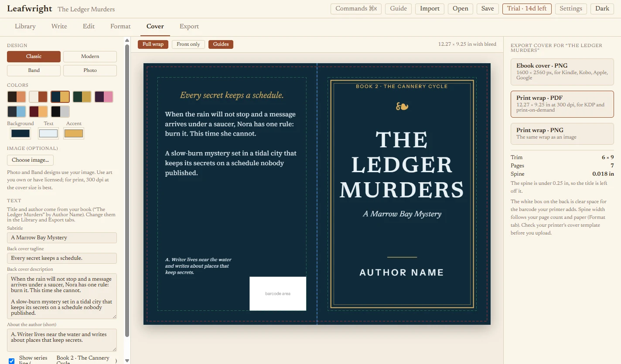Click the Import button

(x=430, y=9)
